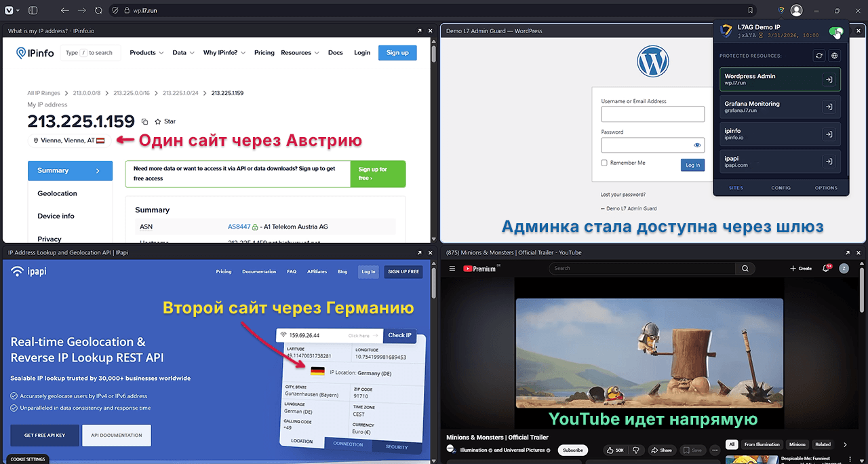868x464 pixels.
Task: Expand the Data dropdown on IPinfo
Action: click(x=183, y=53)
